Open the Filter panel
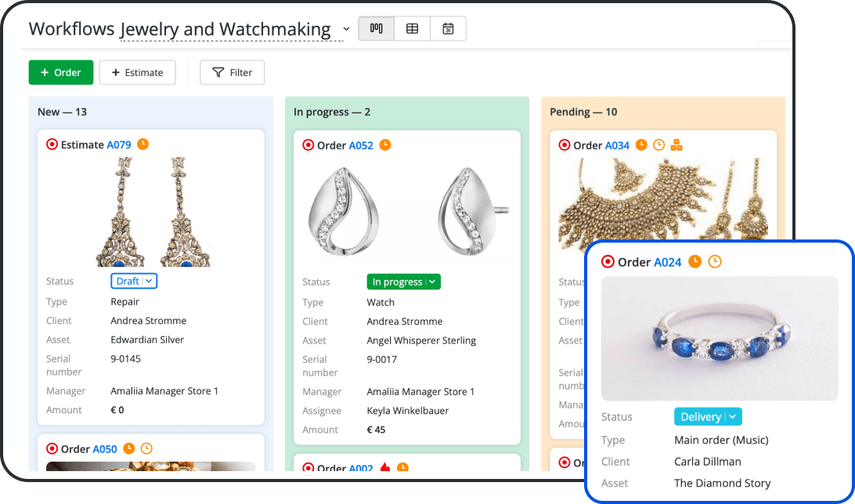855x504 pixels. pyautogui.click(x=232, y=72)
